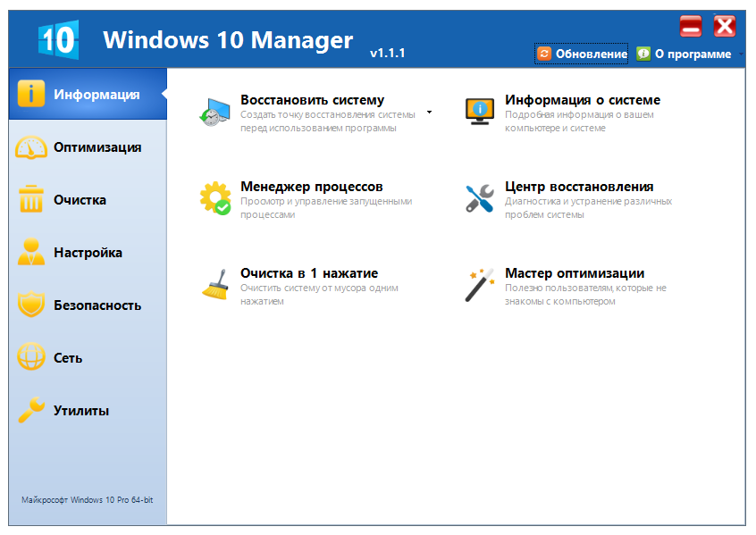Click the Repair Center wrench icon
Image resolution: width=756 pixels, height=535 pixels.
point(480,198)
